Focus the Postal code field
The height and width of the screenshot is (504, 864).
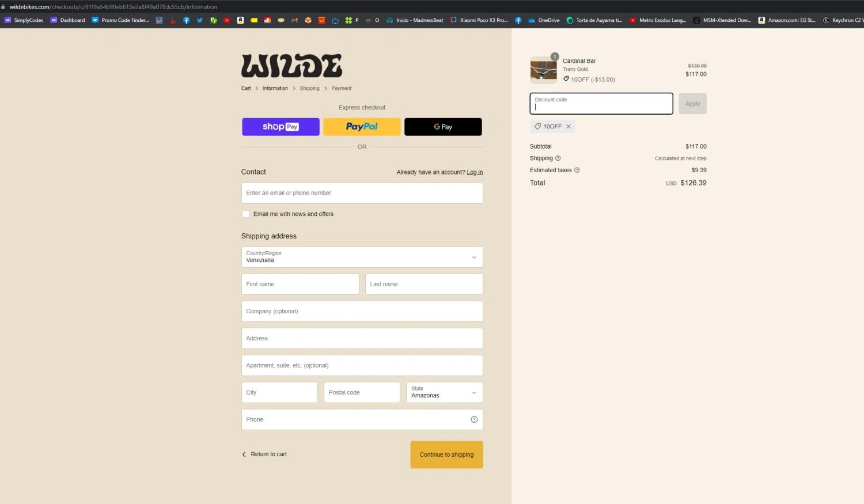coord(362,392)
